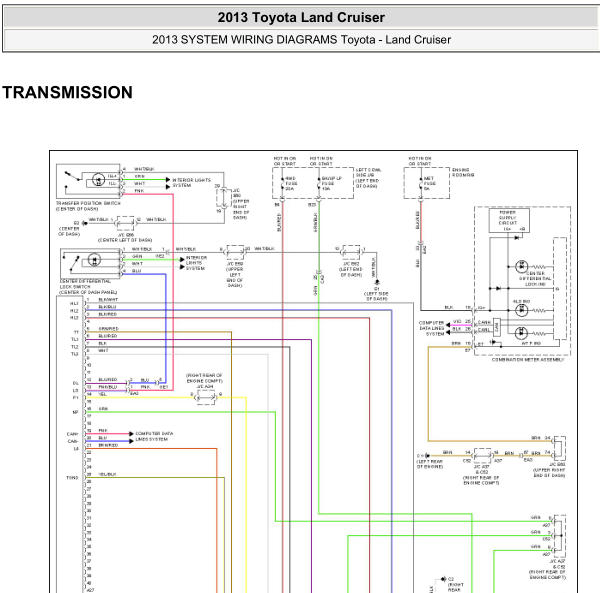Select the "LEFT SIDE OF DASH" ground label
This screenshot has width=600, height=593.
(x=377, y=296)
